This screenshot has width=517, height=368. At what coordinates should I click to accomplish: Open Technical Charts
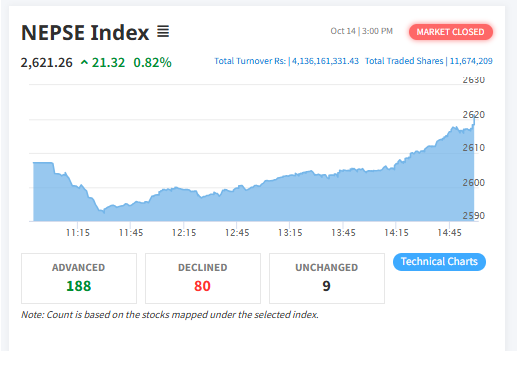439,262
